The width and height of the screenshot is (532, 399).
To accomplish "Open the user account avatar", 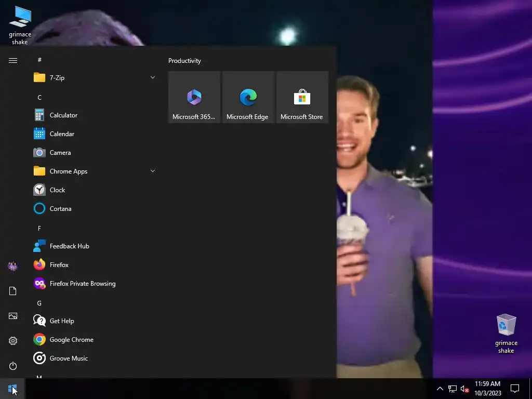I will point(13,266).
